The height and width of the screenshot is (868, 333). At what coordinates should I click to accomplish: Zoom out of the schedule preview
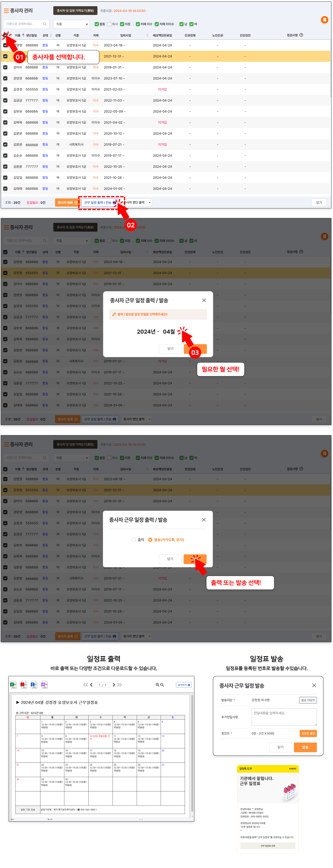click(x=162, y=685)
